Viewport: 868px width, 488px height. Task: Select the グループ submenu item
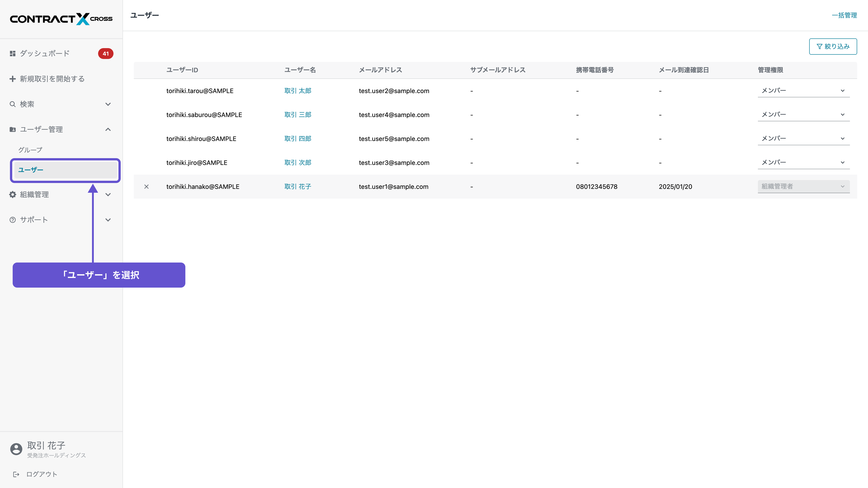point(30,150)
